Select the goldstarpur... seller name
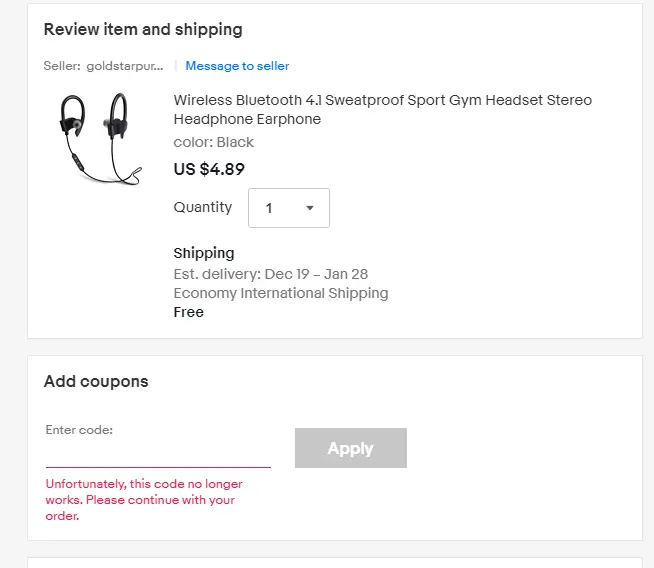This screenshot has height=568, width=654. tap(125, 66)
